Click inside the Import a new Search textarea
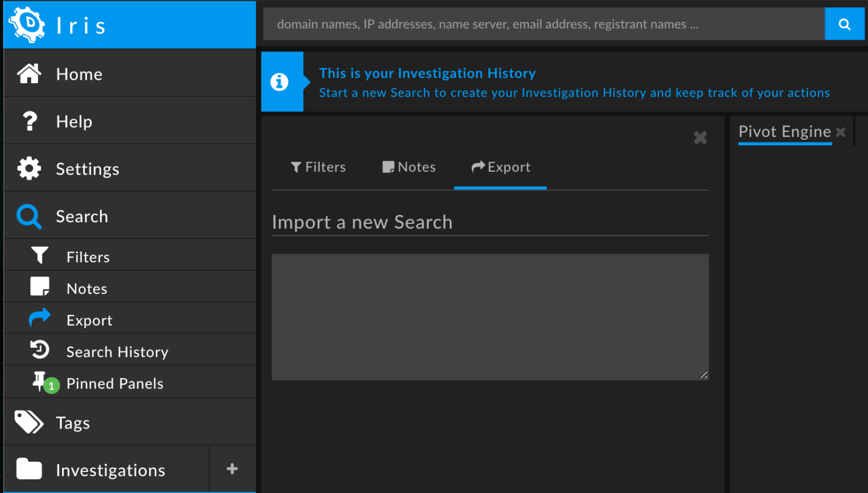 490,317
